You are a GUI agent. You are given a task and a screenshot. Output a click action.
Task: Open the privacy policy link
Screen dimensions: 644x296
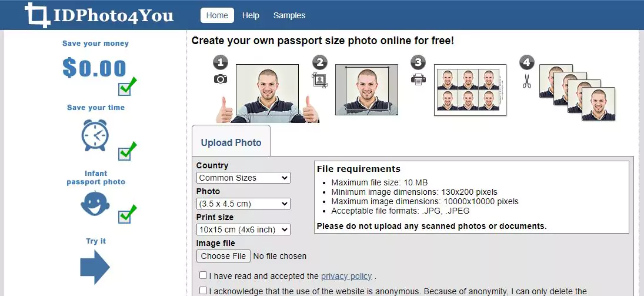346,276
